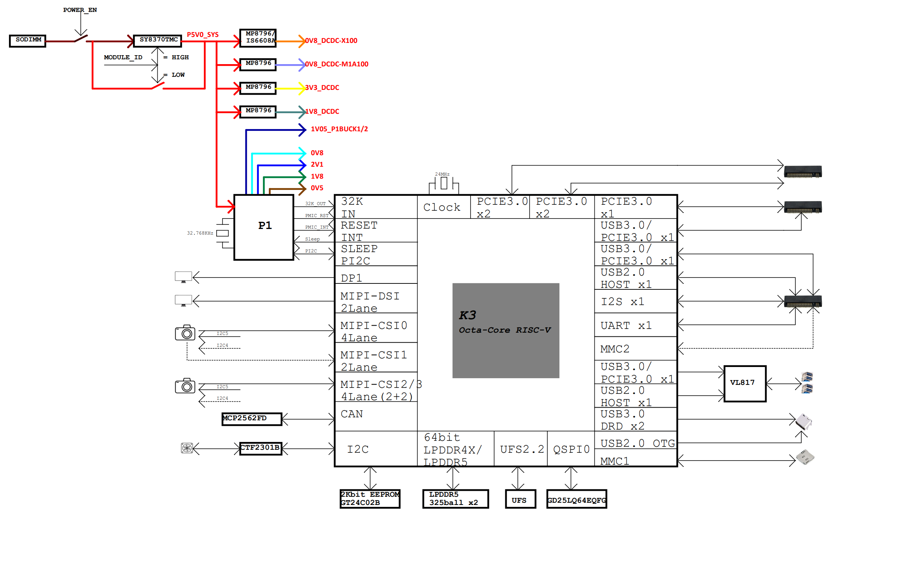Click the P1 PMIC block
924x565 pixels.
point(264,227)
